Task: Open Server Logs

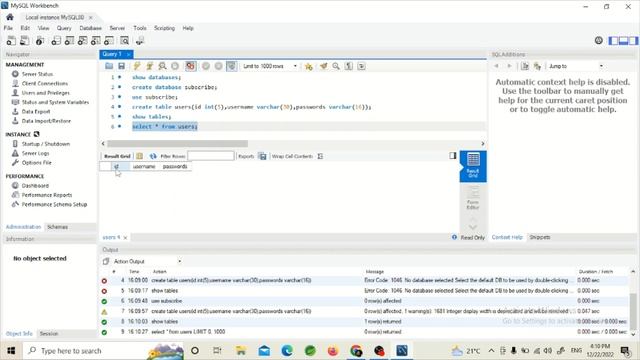Action: (36, 153)
